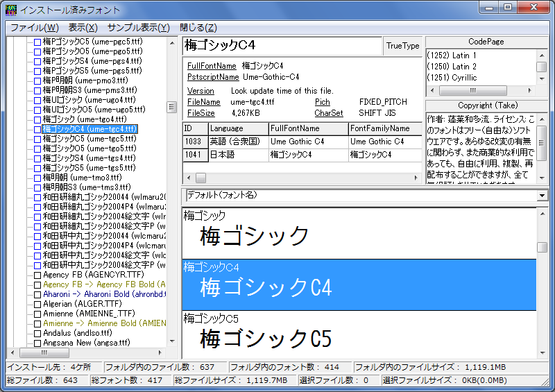Click the Version label link
Screen dimensions: 555x392
click(200, 91)
